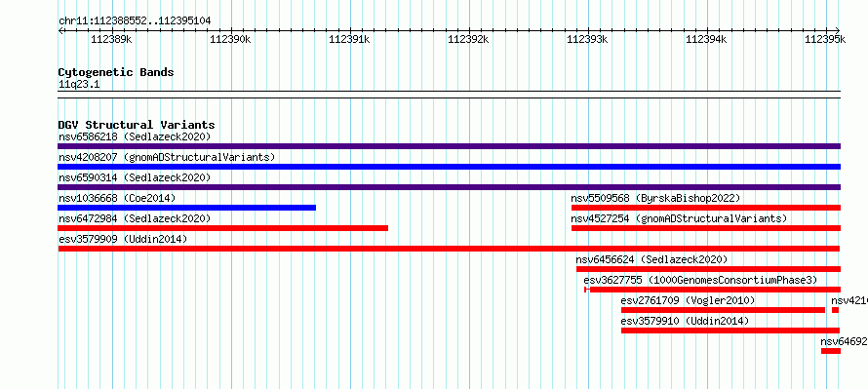Open nsv6456624 (Sedlazeck2020) variant label
The height and width of the screenshot is (389, 868).
pos(651,259)
